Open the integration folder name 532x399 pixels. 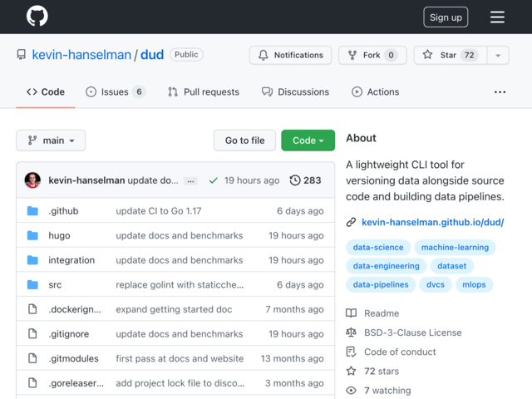(71, 260)
